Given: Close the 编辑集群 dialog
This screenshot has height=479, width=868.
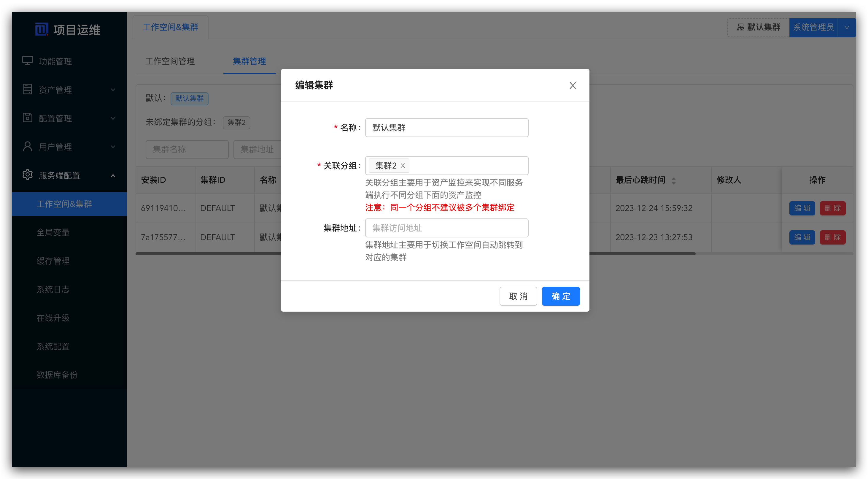Looking at the screenshot, I should [x=573, y=85].
